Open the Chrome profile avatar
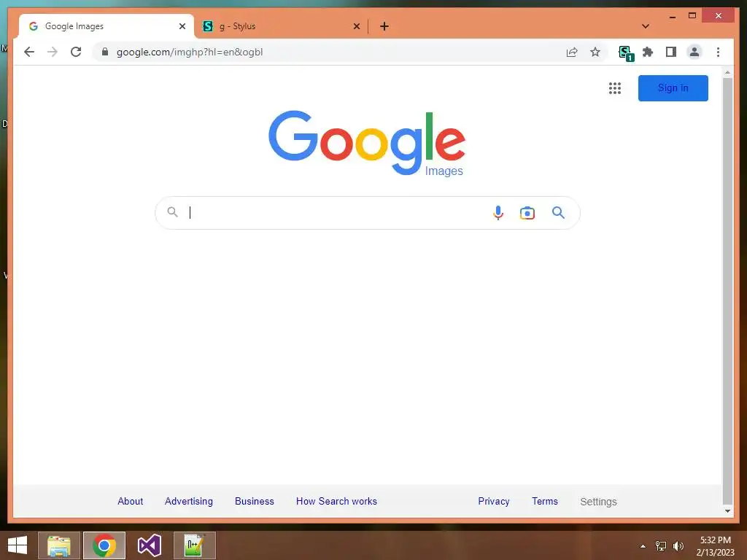The width and height of the screenshot is (747, 560). click(694, 52)
